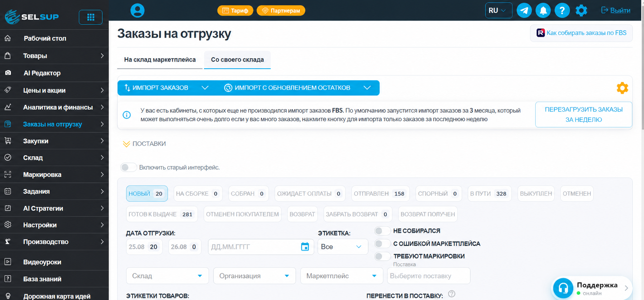Open the help question mark icon

(562, 11)
